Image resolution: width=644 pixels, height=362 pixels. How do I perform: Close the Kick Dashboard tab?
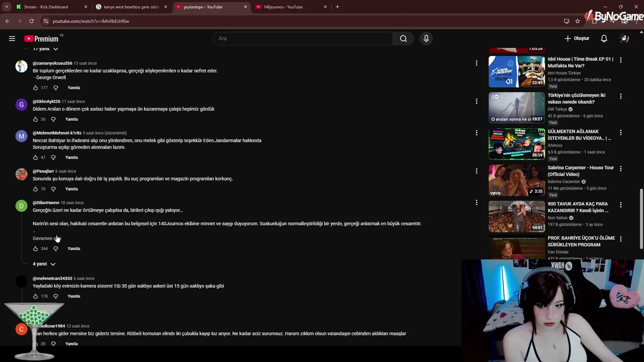click(x=86, y=7)
